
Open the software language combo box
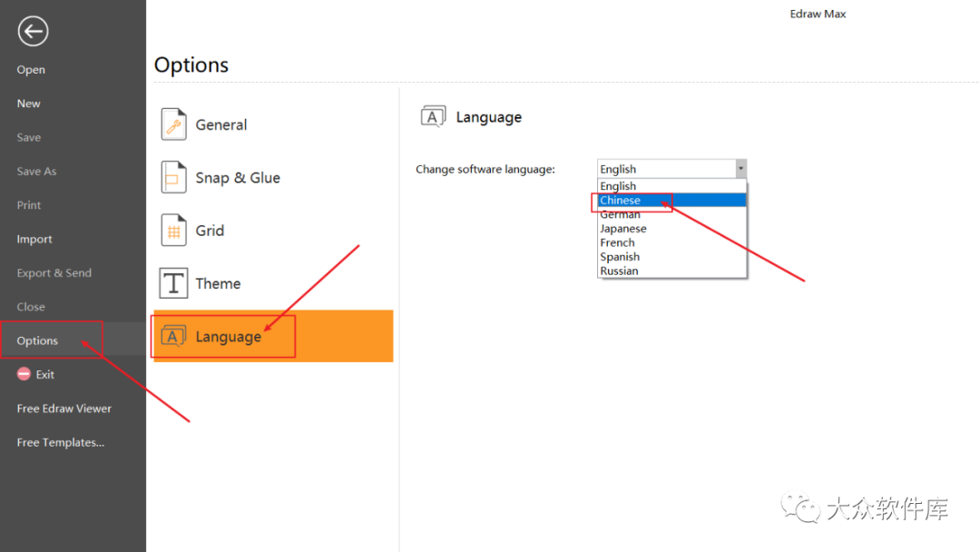tap(671, 169)
